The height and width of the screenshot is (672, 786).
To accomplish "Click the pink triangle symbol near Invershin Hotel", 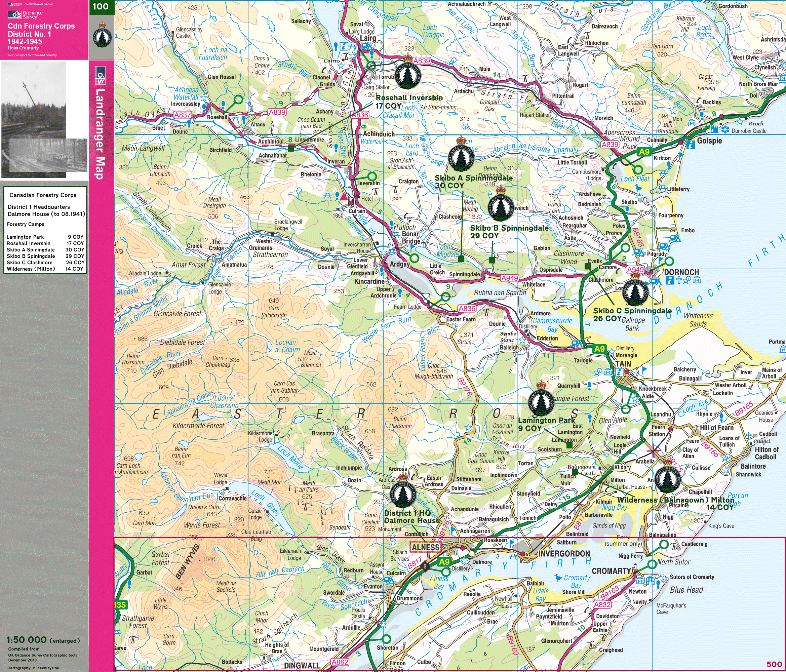I will (343, 196).
